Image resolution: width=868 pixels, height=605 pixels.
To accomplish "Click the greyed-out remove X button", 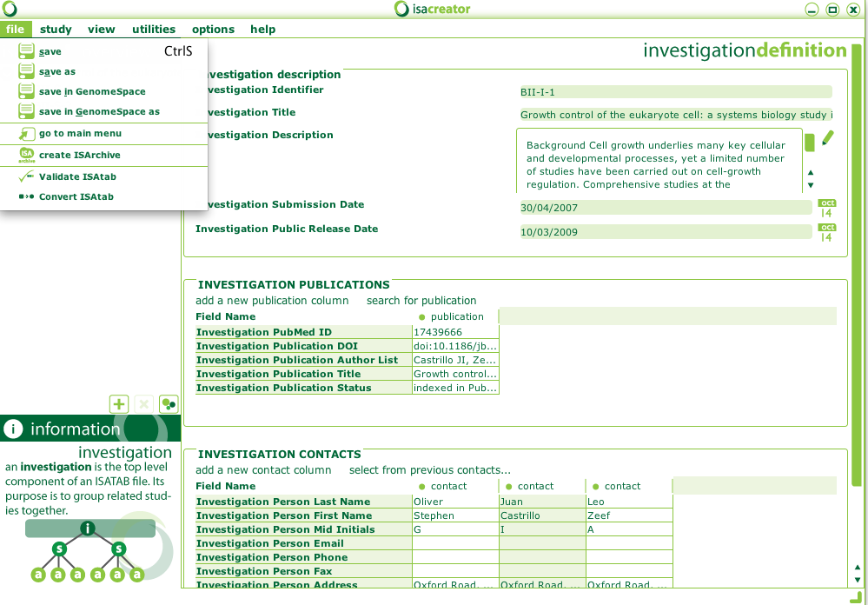I will click(x=144, y=404).
